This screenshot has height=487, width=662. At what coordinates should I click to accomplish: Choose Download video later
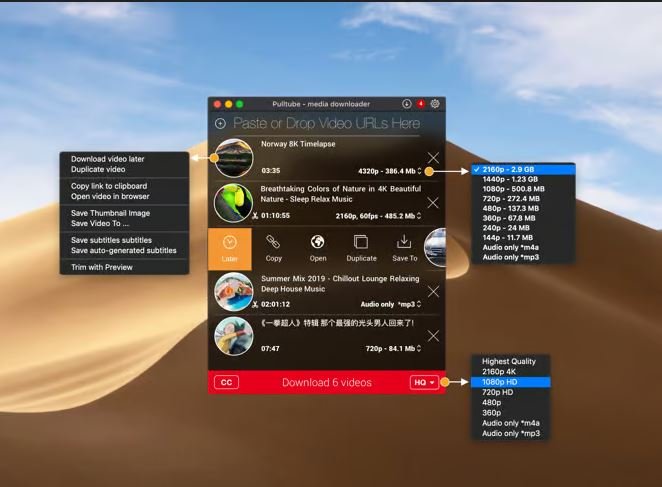tap(124, 159)
